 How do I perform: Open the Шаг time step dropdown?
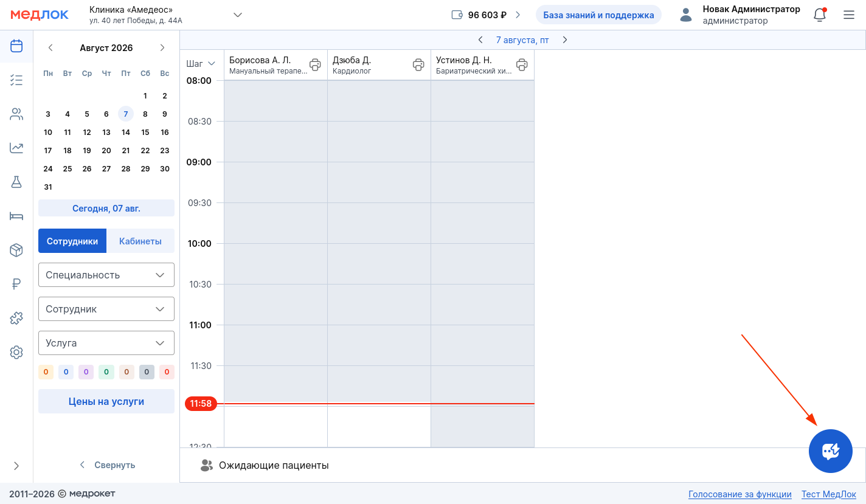tap(201, 63)
